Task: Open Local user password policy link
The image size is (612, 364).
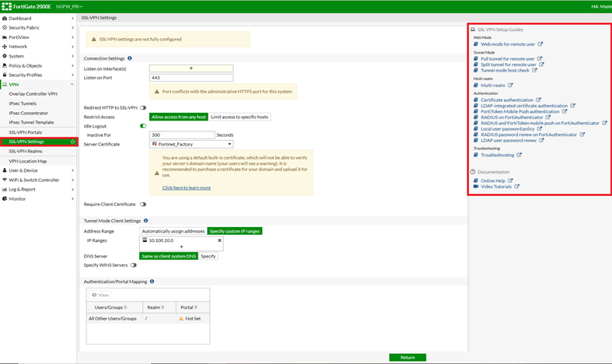Action: coord(507,129)
